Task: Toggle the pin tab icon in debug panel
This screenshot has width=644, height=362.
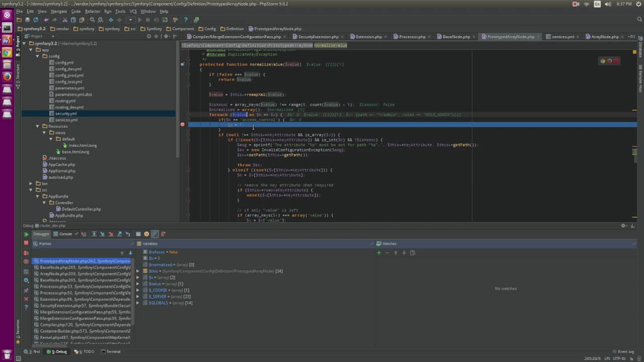Action: click(26, 290)
